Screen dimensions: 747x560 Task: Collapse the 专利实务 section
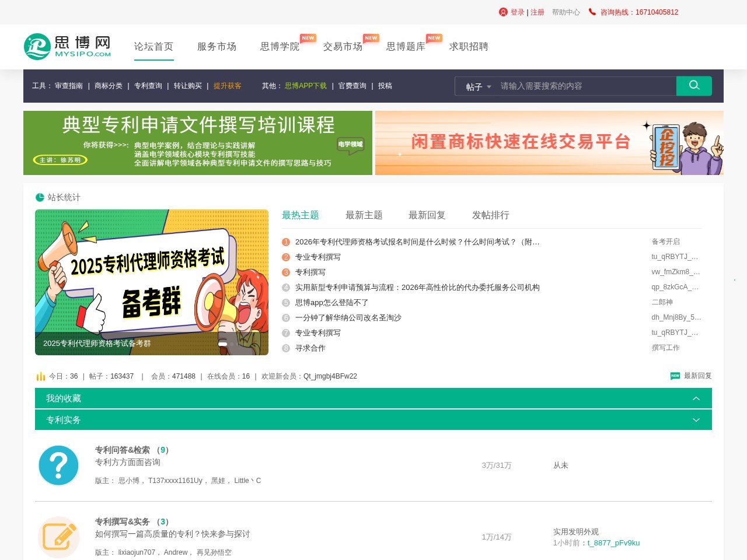(x=696, y=419)
